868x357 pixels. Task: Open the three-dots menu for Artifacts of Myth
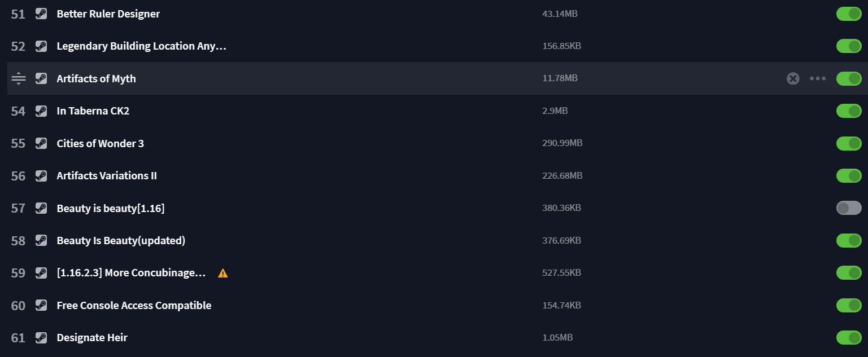click(818, 78)
